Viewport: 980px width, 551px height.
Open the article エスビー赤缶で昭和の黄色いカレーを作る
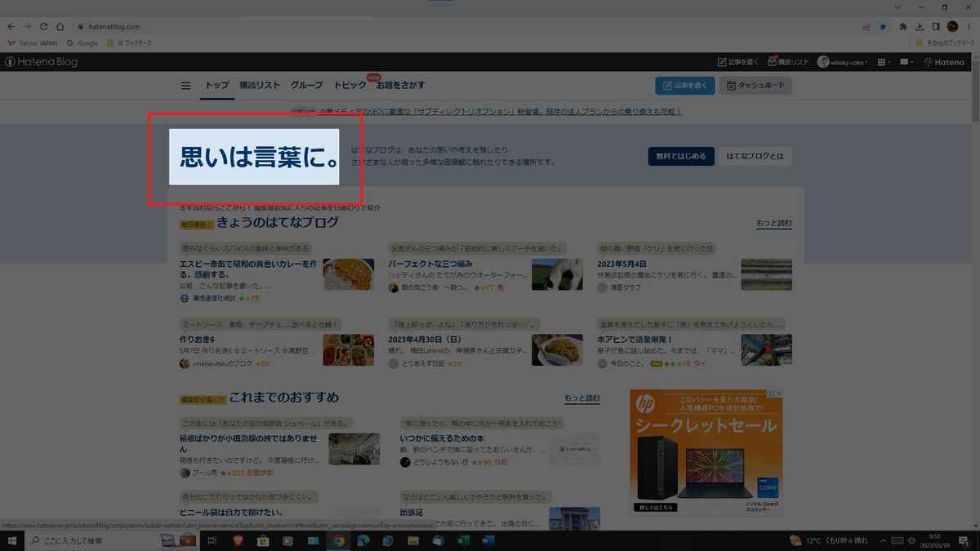point(248,269)
